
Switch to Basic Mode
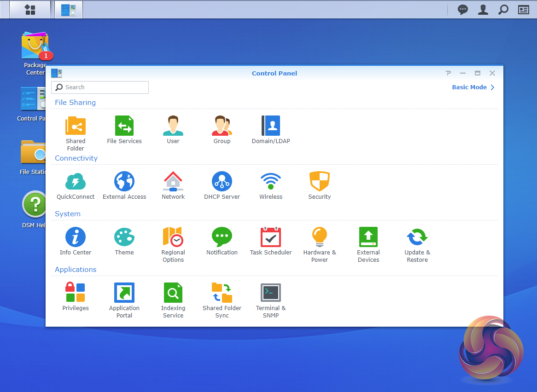point(473,87)
